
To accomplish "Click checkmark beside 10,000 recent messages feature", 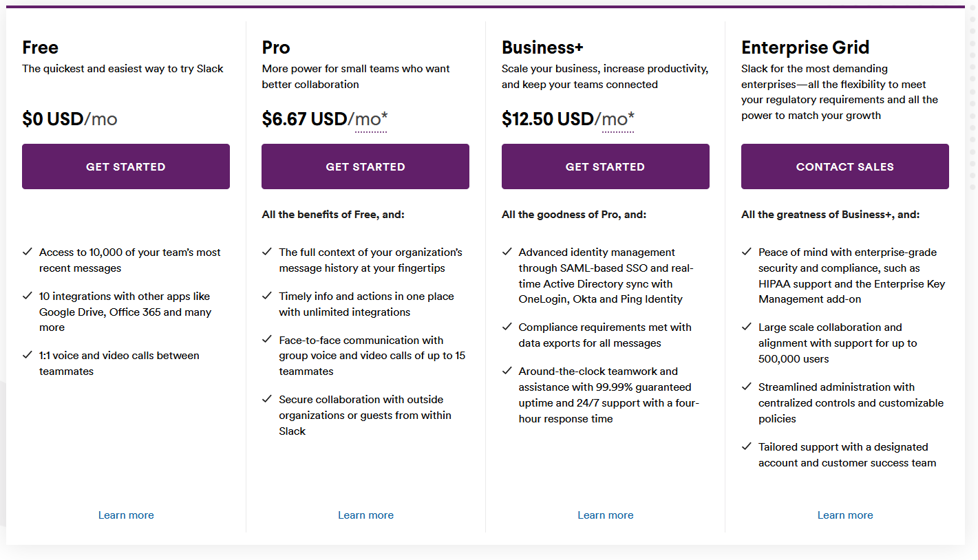I will pyautogui.click(x=28, y=252).
